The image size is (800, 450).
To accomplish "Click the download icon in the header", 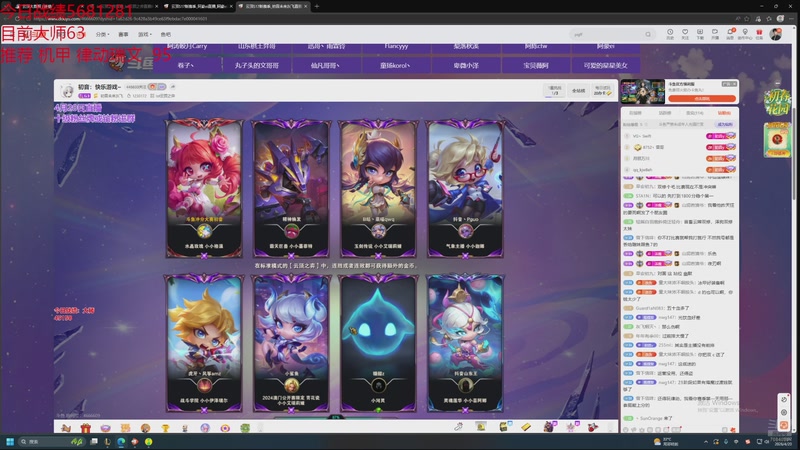I will 700,34.
